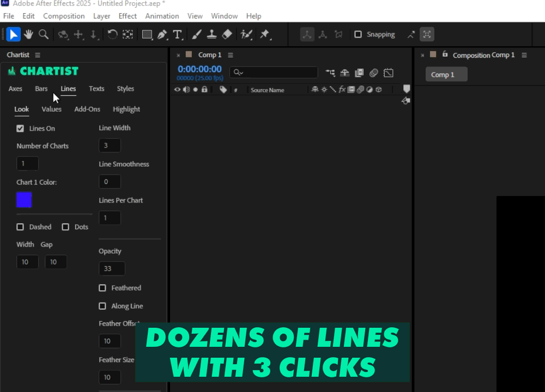Select the Hand tool

click(x=28, y=34)
